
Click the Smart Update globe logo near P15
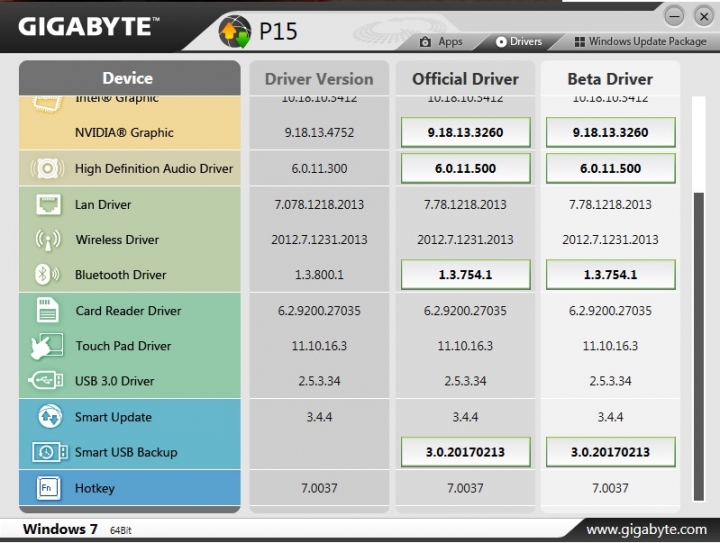[235, 32]
